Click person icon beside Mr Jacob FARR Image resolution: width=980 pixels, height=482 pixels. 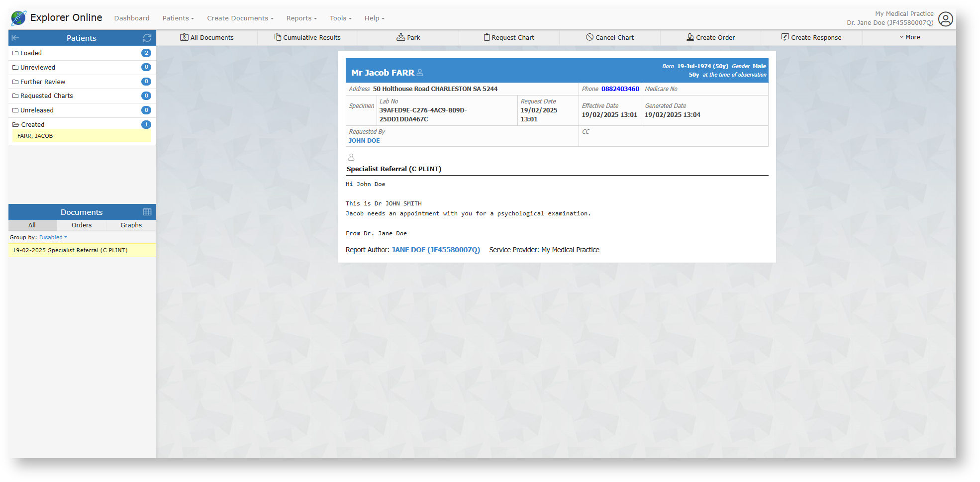(420, 73)
